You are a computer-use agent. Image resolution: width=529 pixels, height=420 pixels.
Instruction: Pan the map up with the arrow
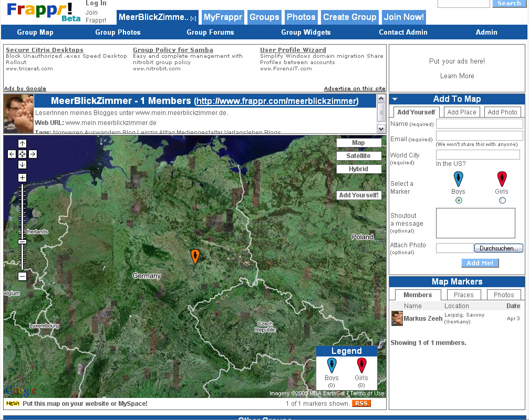click(x=22, y=144)
